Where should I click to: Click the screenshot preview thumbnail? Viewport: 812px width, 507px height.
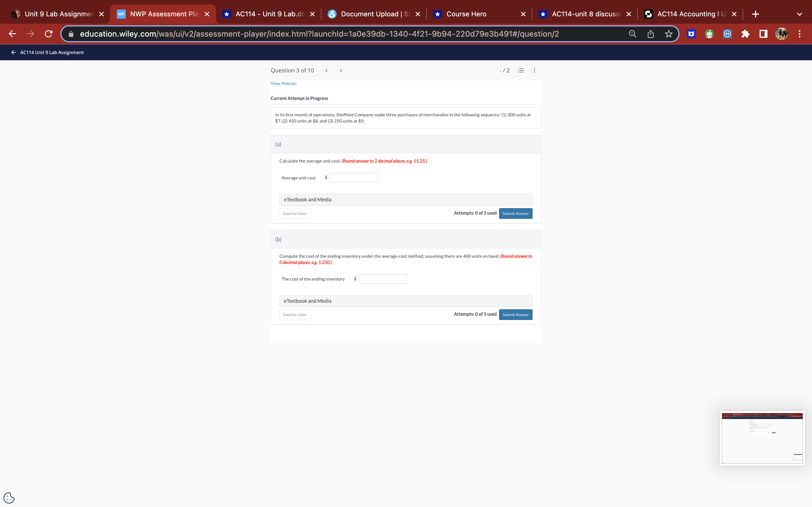tap(762, 438)
